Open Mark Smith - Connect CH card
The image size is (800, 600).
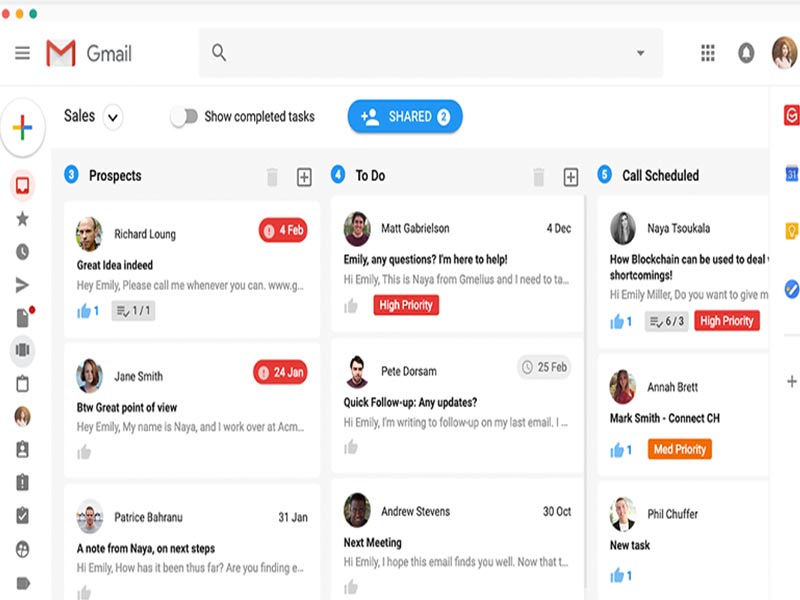(665, 418)
